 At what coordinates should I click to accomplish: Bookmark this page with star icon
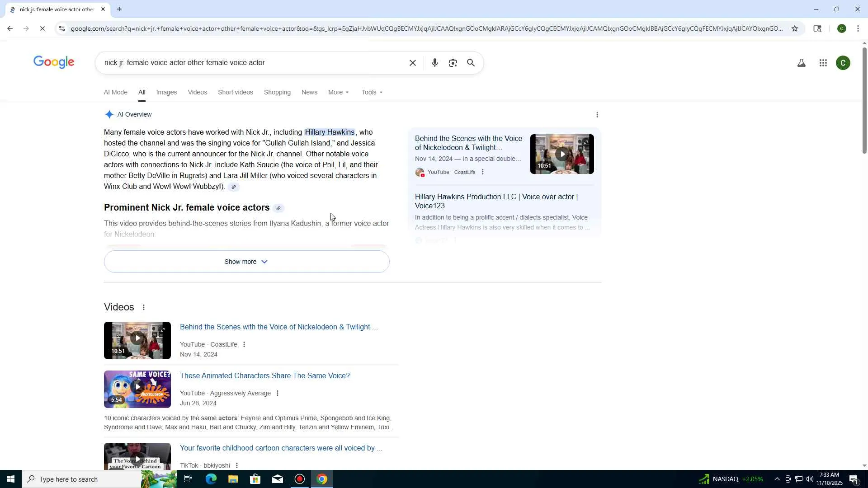[794, 28]
